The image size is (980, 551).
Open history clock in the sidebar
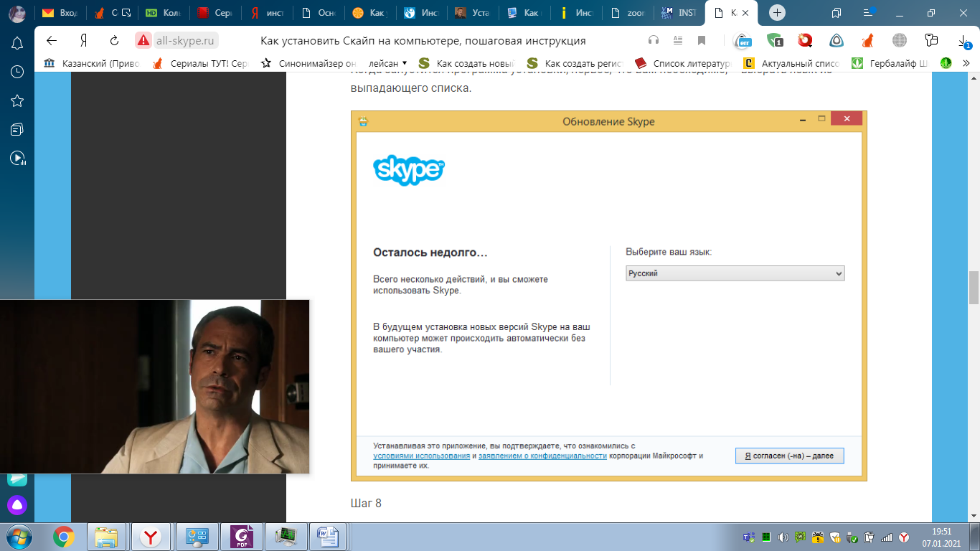point(17,72)
